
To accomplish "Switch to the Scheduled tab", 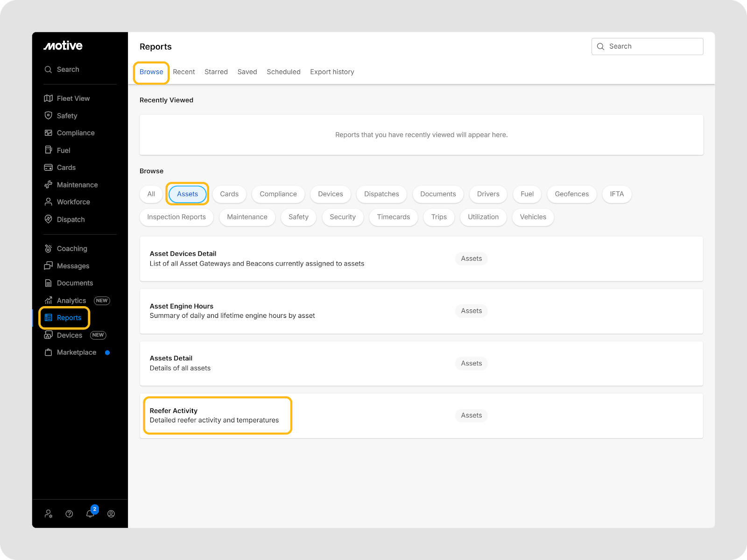I will (283, 72).
